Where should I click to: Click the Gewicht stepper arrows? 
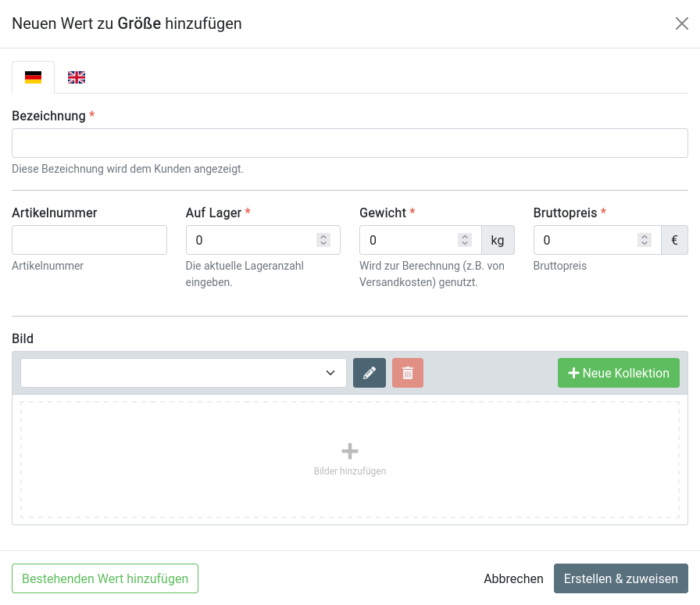pyautogui.click(x=465, y=240)
